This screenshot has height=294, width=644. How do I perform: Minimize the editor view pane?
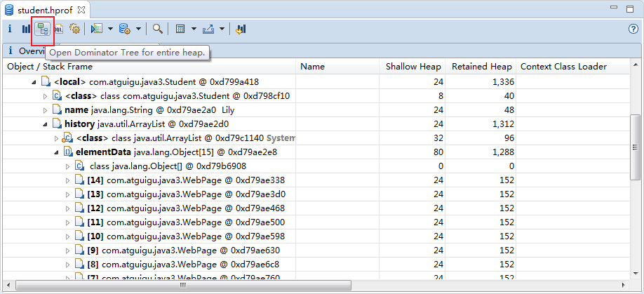pyautogui.click(x=614, y=8)
